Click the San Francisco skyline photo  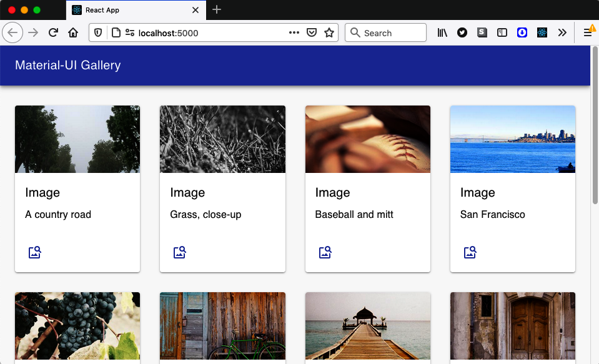[513, 139]
